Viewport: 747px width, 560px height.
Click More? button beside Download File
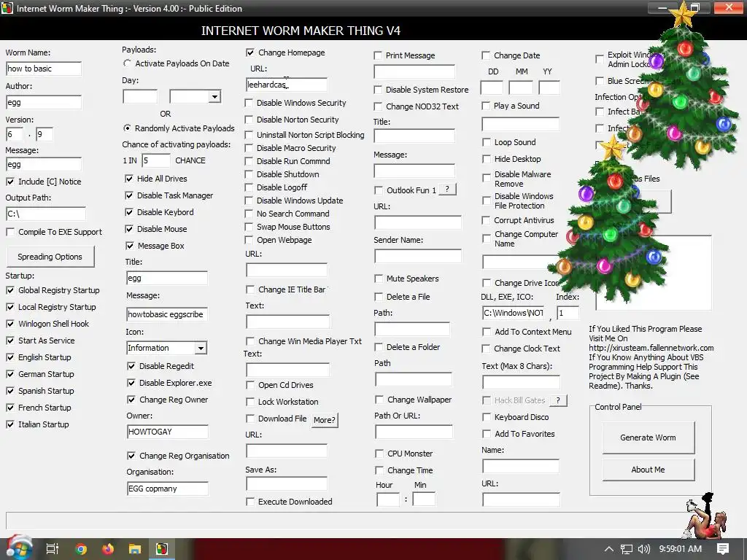coord(325,420)
